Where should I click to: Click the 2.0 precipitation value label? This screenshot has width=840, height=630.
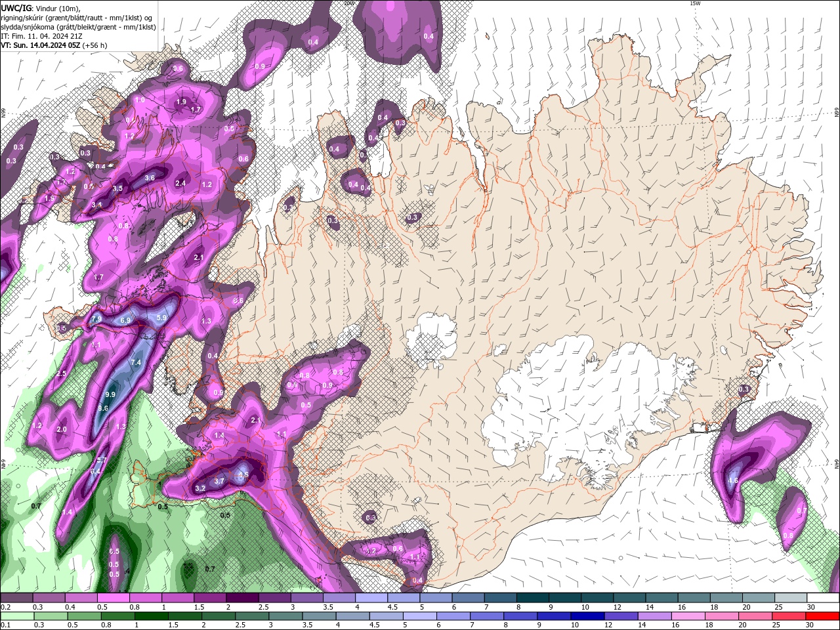(62, 430)
